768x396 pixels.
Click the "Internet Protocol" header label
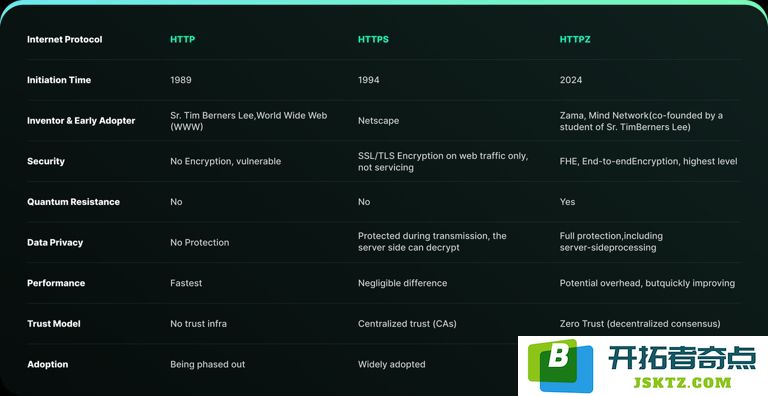pyautogui.click(x=65, y=39)
